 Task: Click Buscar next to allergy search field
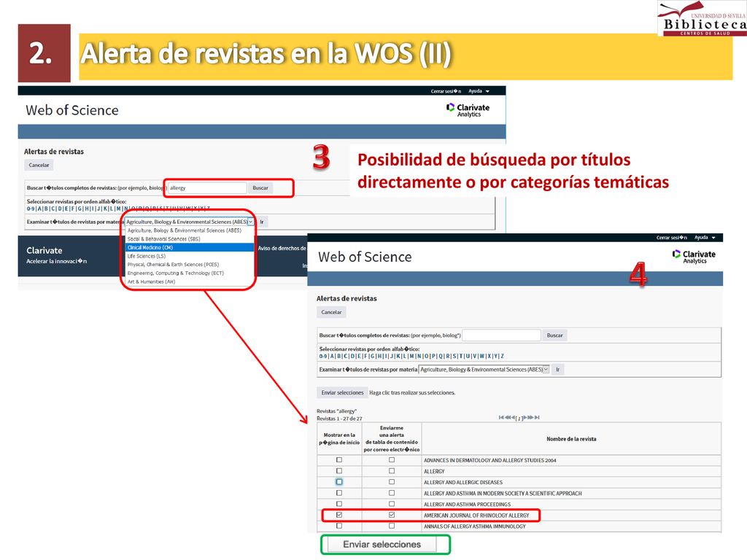click(x=260, y=188)
